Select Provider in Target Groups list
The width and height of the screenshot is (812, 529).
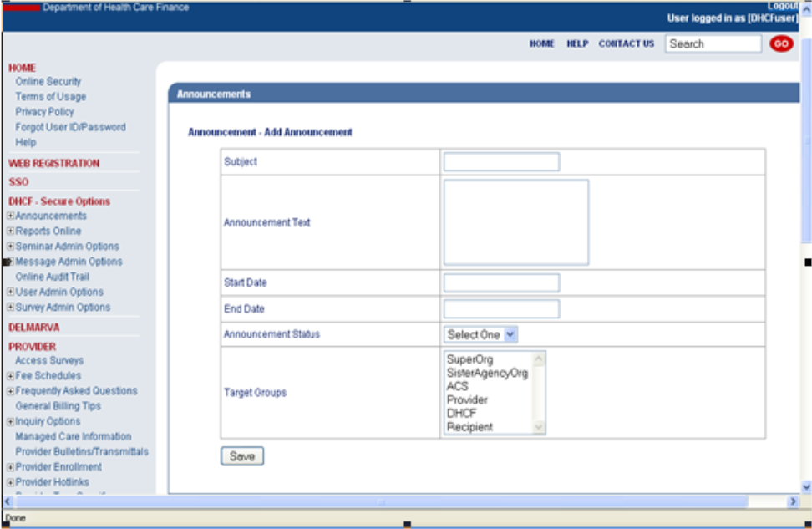pyautogui.click(x=467, y=400)
